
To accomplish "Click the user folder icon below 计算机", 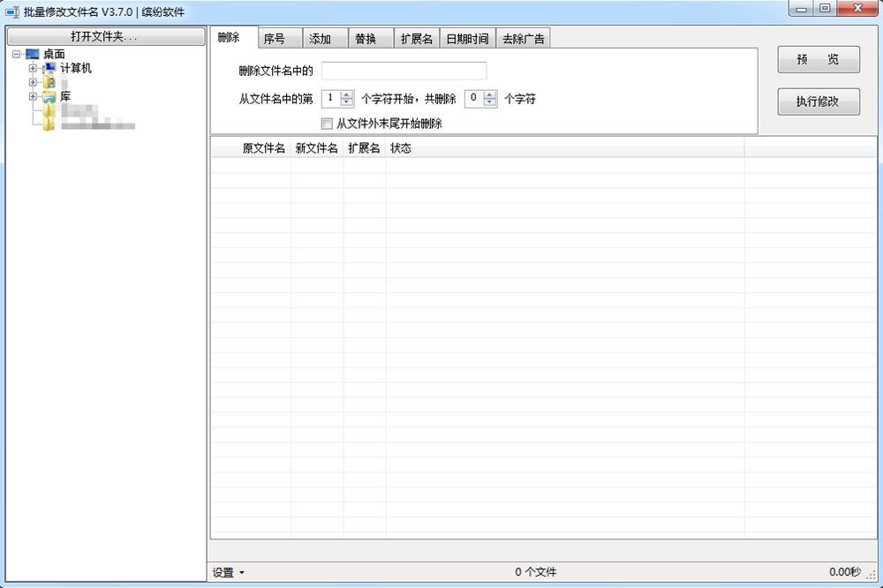I will pos(49,82).
